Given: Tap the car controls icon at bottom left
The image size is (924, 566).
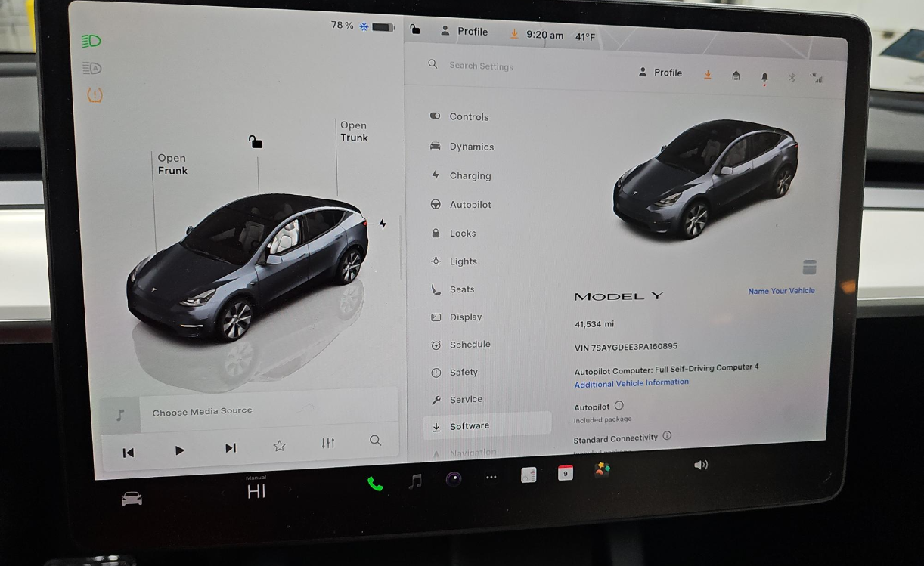Looking at the screenshot, I should pyautogui.click(x=132, y=499).
